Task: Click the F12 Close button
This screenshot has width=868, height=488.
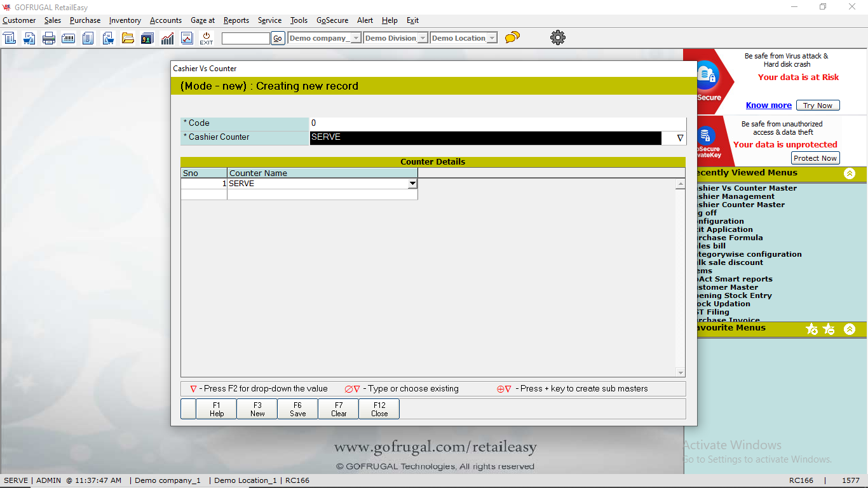Action: [379, 409]
